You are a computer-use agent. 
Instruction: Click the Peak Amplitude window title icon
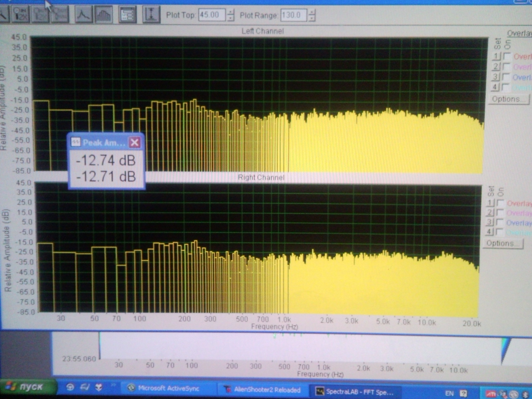click(76, 143)
